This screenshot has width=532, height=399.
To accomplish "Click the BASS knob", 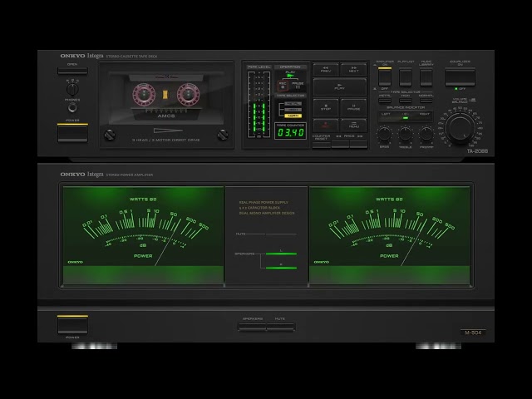I will (x=384, y=134).
